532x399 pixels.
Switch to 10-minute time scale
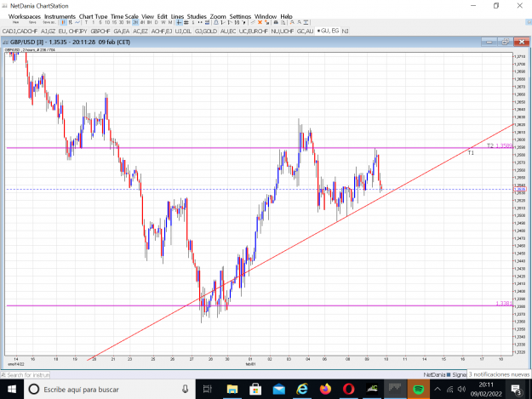107,22
